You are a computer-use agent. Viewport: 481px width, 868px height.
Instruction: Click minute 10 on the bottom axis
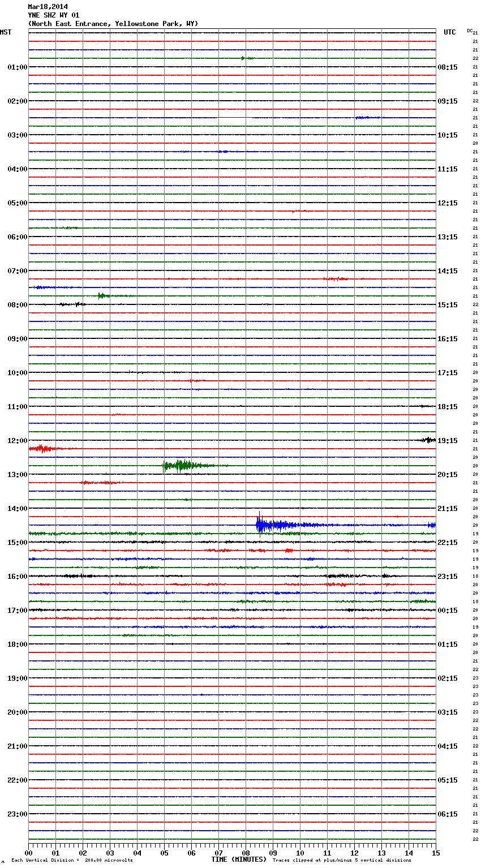coord(300,853)
